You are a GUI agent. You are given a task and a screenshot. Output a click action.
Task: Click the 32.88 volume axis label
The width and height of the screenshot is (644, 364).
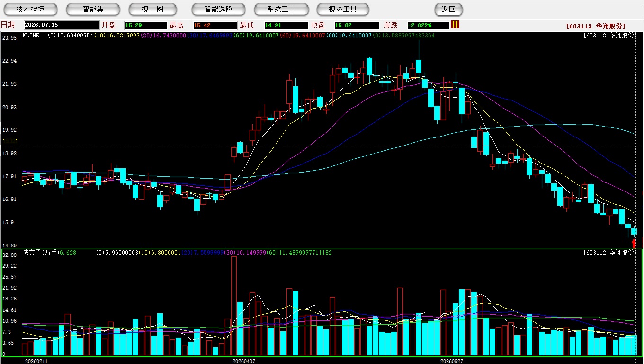9,255
